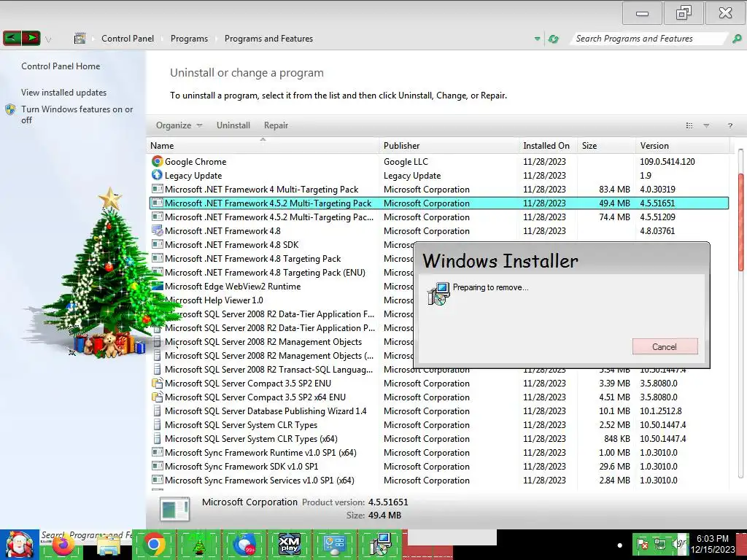This screenshot has height=560, width=747.
Task: Open the recent pages dropdown beside Forward
Action: click(48, 39)
